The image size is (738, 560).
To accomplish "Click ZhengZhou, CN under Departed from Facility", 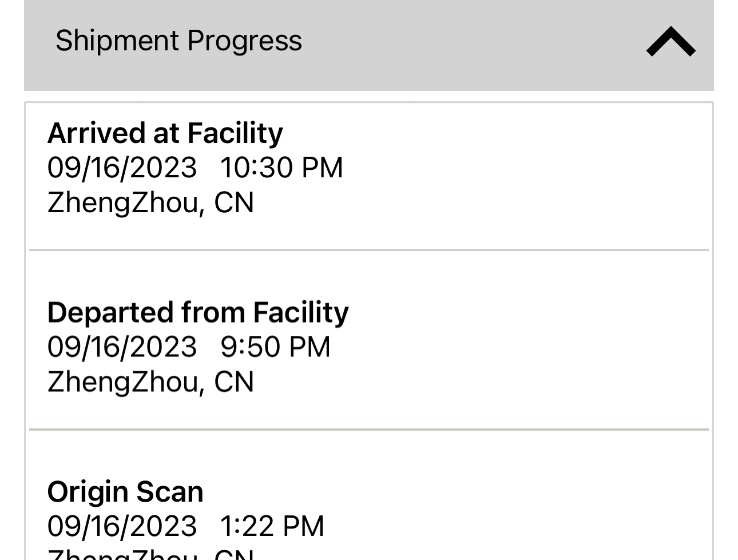I will pyautogui.click(x=150, y=382).
